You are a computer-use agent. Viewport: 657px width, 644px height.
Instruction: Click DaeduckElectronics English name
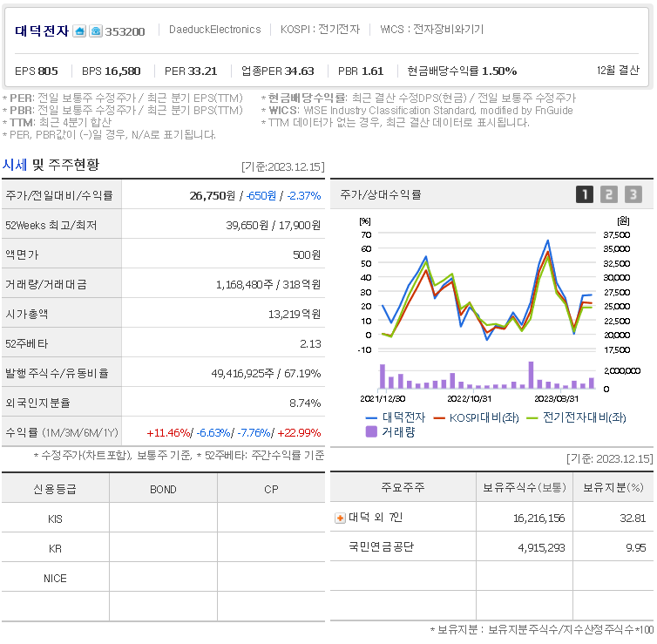click(215, 30)
